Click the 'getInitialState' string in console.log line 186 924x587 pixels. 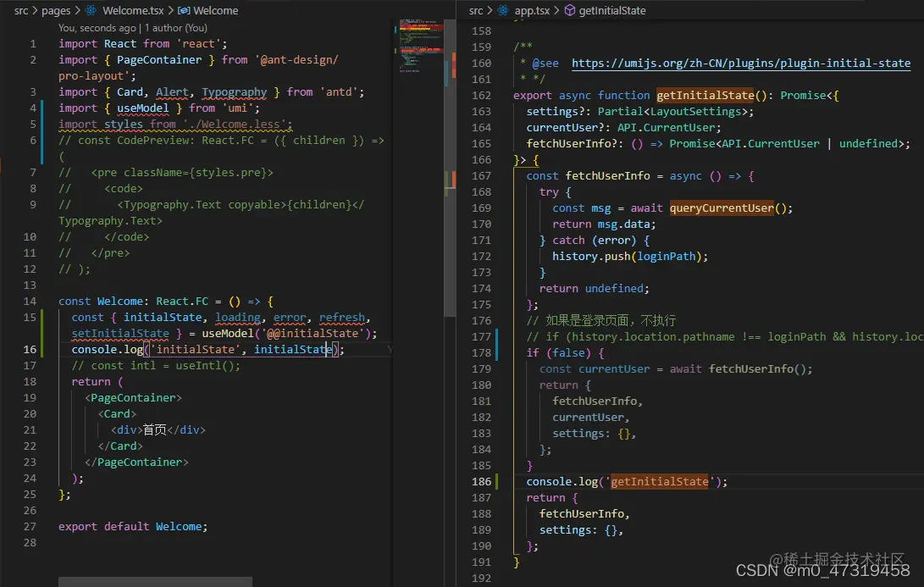(x=660, y=481)
